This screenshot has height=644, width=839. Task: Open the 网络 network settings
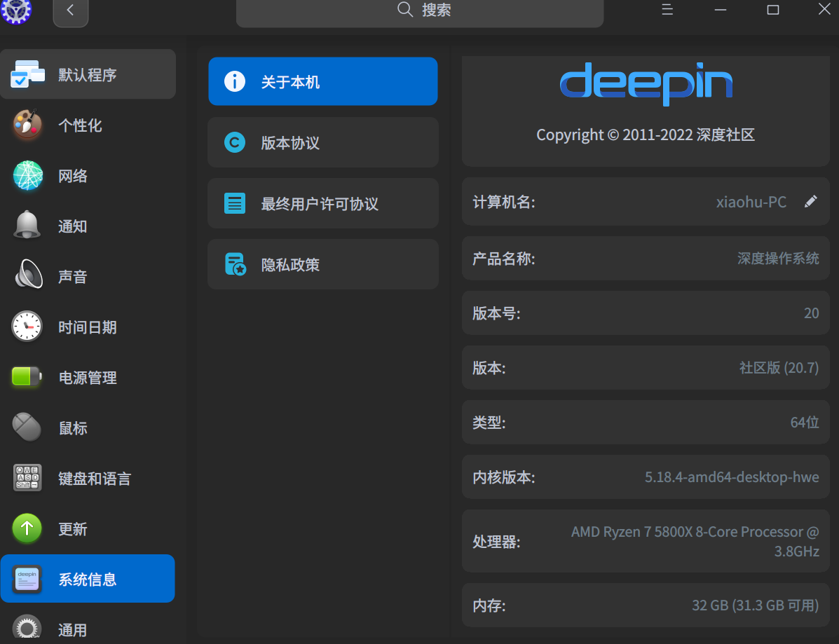[x=74, y=175]
